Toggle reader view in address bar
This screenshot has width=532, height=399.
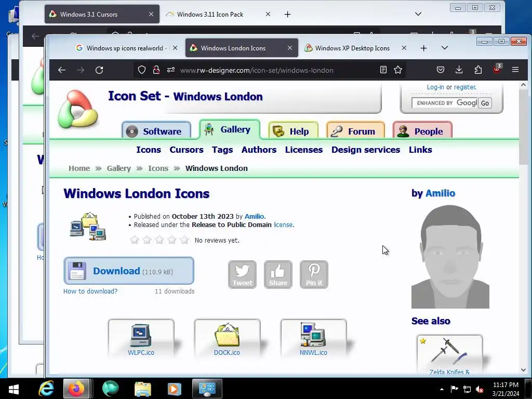click(383, 70)
